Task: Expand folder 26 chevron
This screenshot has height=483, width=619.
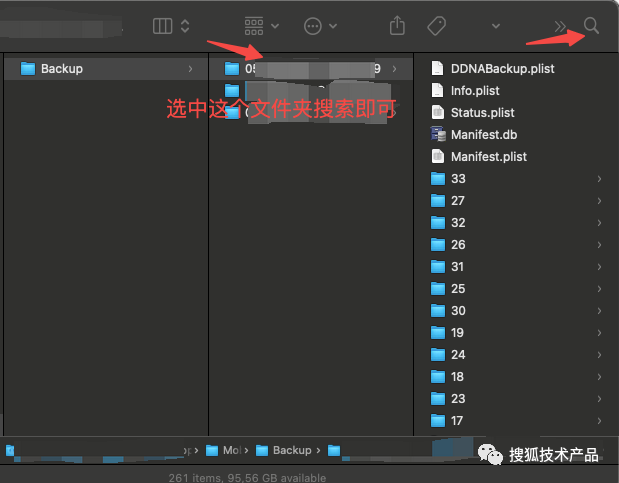Action: 599,245
